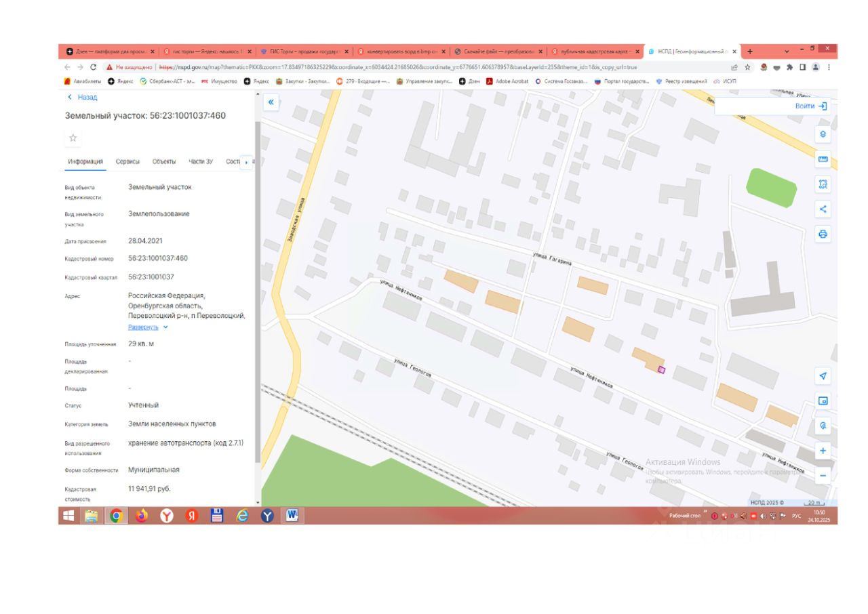Activate the area selection tool on map
868x614 pixels.
click(x=823, y=184)
